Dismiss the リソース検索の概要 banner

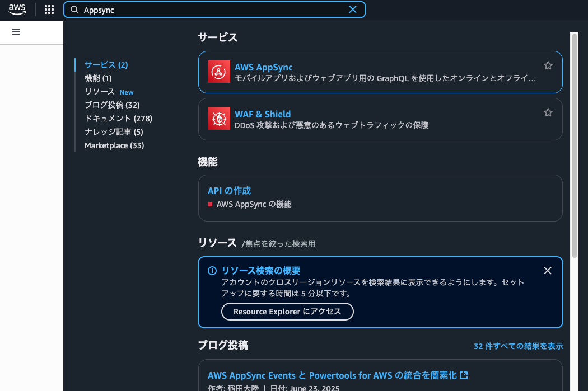[x=548, y=271]
